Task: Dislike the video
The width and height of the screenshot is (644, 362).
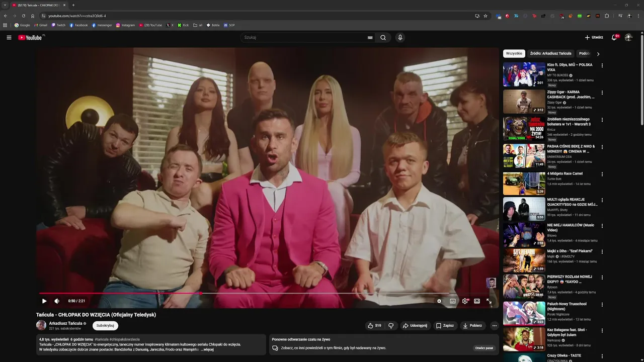Action: [391, 326]
